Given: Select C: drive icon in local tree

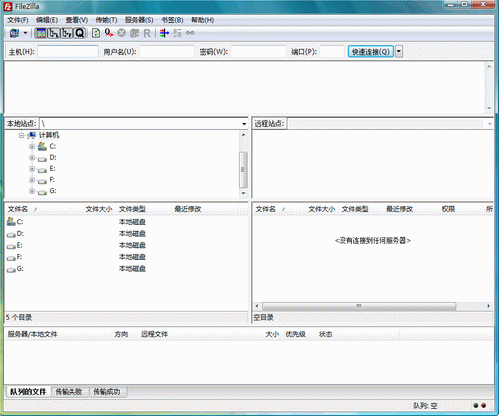Looking at the screenshot, I should 42,146.
